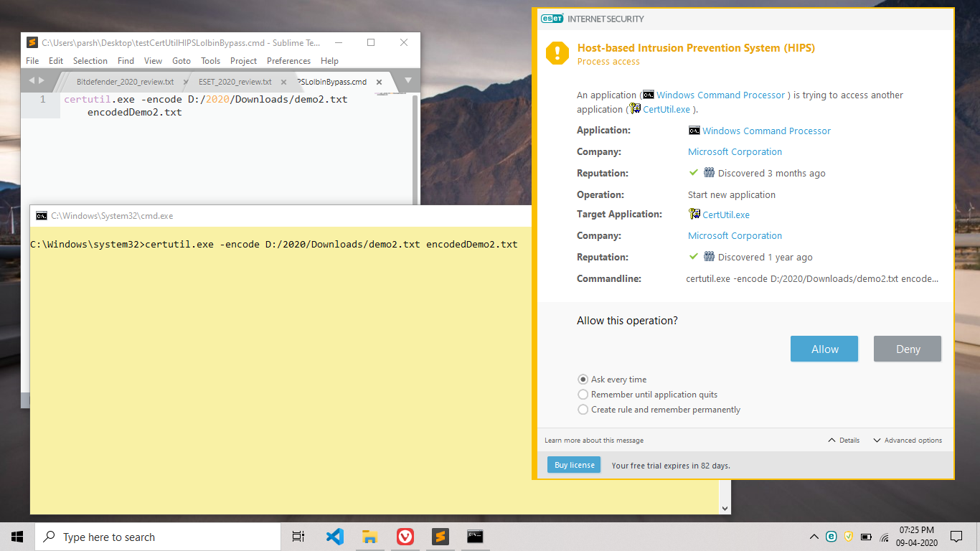
Task: Click the ESET tray icon
Action: 831,536
